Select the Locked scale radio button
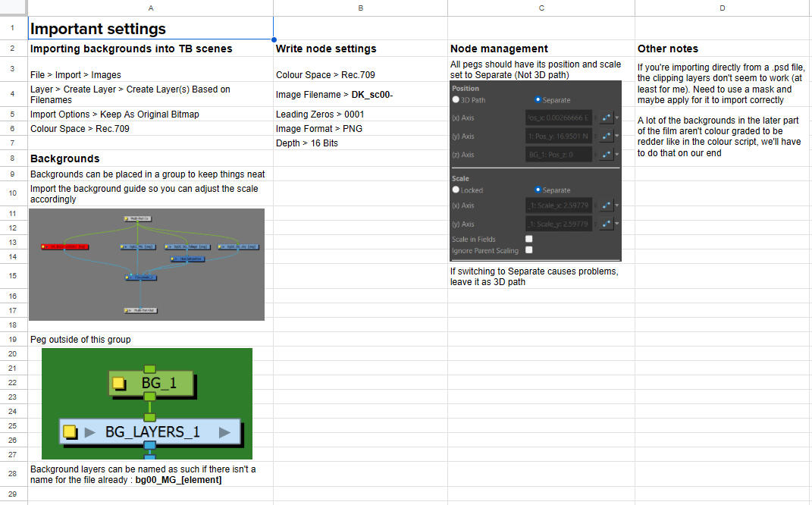Image resolution: width=812 pixels, height=505 pixels. (x=456, y=190)
